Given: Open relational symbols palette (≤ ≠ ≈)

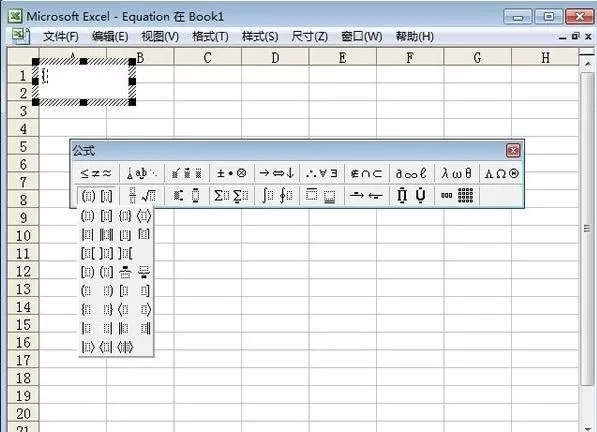Looking at the screenshot, I should [96, 174].
